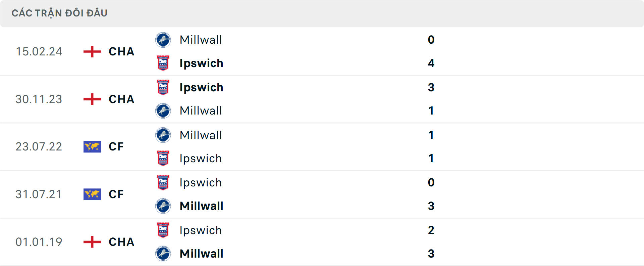Image resolution: width=644 pixels, height=266 pixels.
Task: Click the Ipswich badge in the 31.07.21 friendly
Action: pyautogui.click(x=163, y=183)
